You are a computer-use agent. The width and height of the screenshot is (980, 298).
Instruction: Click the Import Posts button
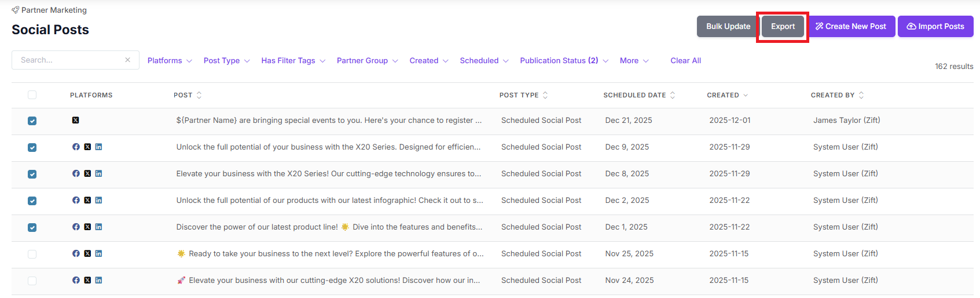(935, 26)
